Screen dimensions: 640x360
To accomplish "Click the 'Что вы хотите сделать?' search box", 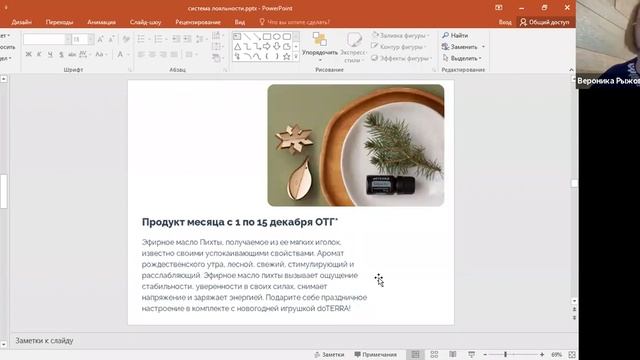I will point(294,22).
